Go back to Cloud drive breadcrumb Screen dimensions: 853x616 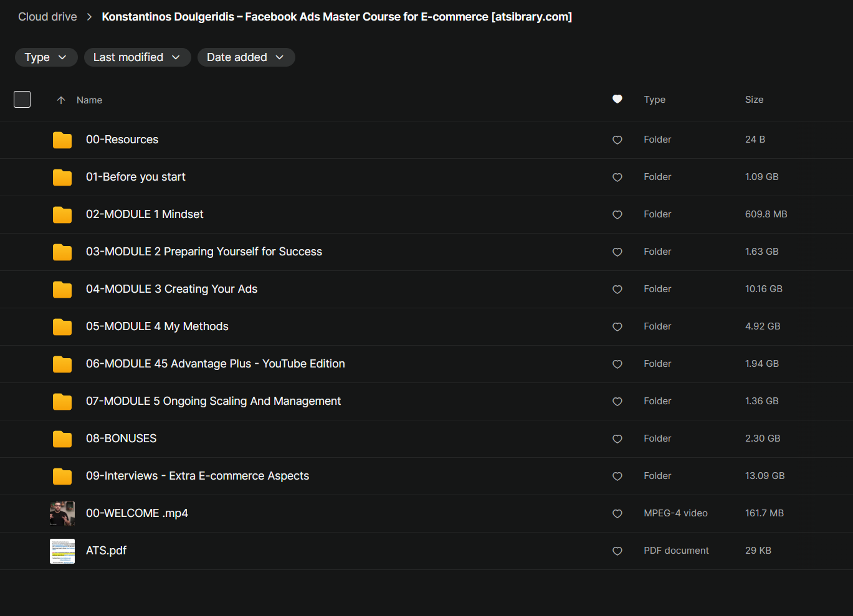47,17
